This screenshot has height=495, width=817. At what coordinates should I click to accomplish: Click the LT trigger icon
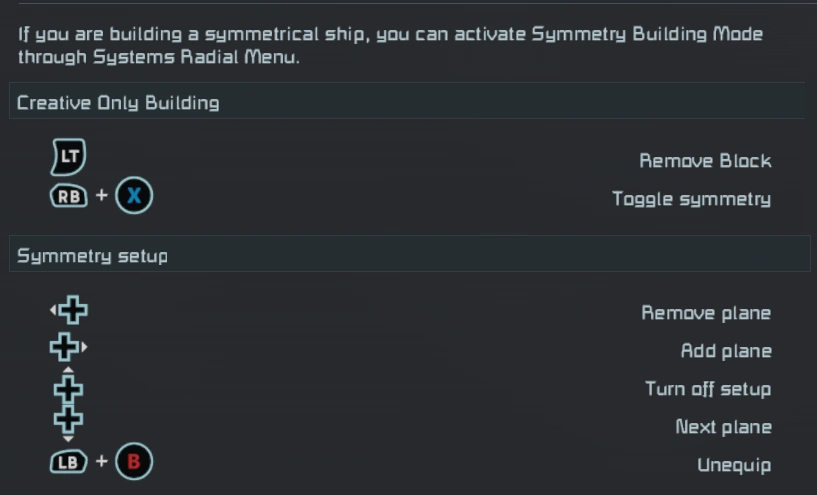(68, 157)
